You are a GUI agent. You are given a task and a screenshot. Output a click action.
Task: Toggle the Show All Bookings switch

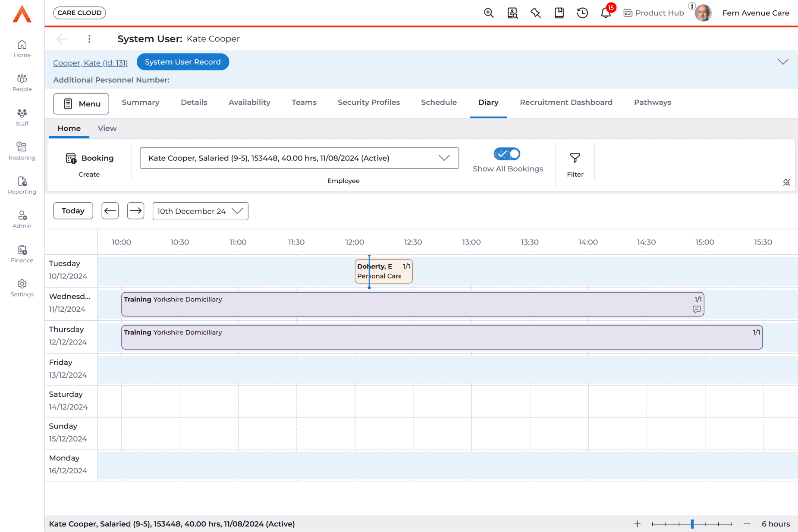[x=507, y=154]
